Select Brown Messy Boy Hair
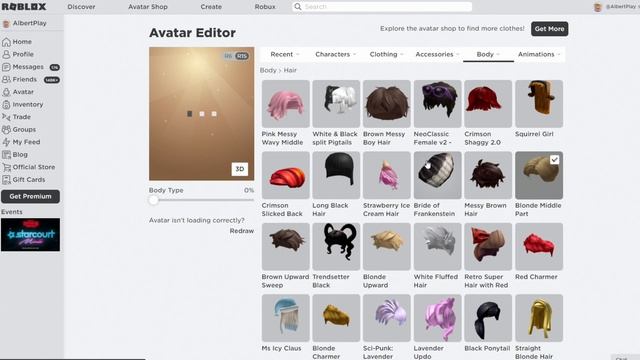 click(387, 104)
